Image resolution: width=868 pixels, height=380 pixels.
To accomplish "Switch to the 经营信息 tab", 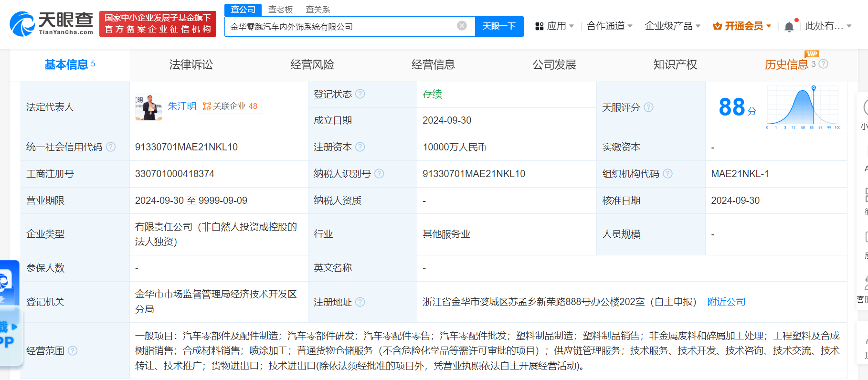I will [433, 64].
